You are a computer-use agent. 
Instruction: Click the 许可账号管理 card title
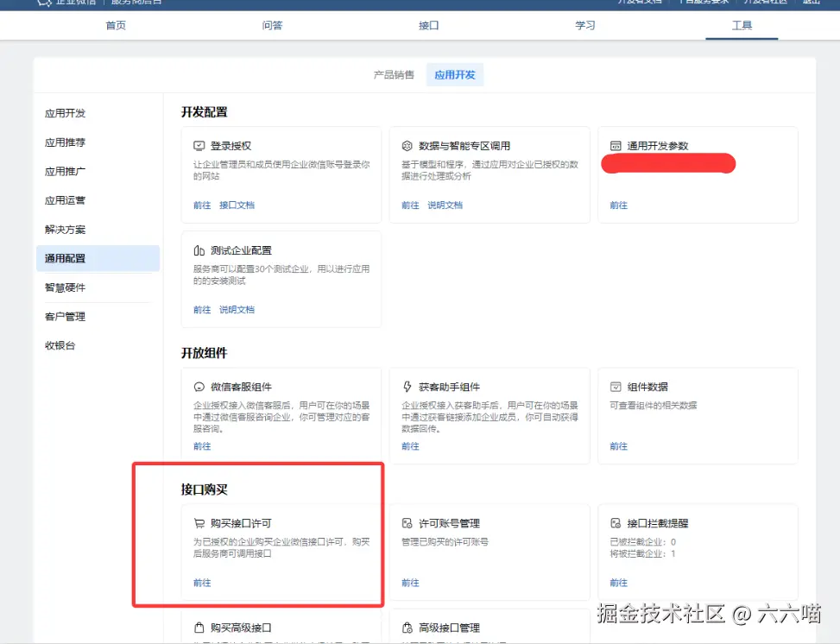pyautogui.click(x=450, y=523)
